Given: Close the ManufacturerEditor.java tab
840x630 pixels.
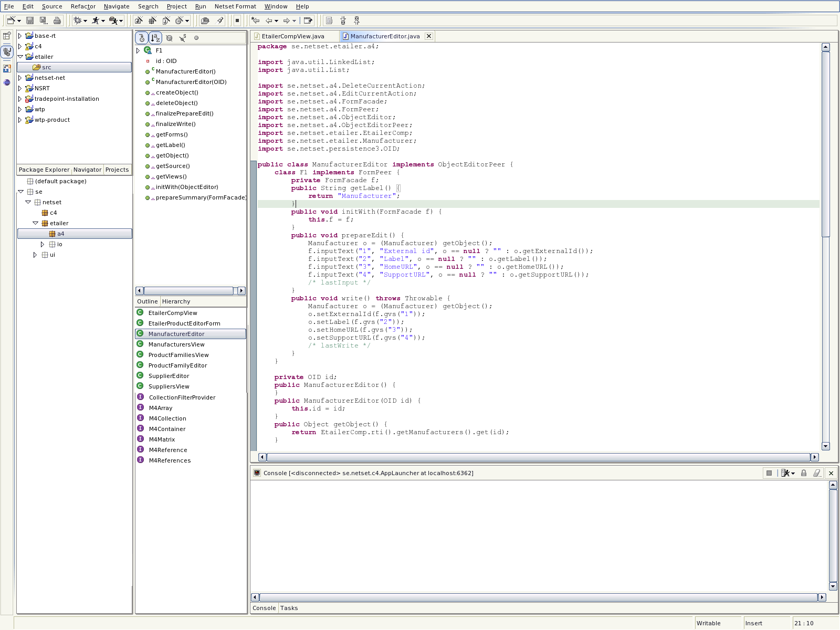Looking at the screenshot, I should point(429,36).
